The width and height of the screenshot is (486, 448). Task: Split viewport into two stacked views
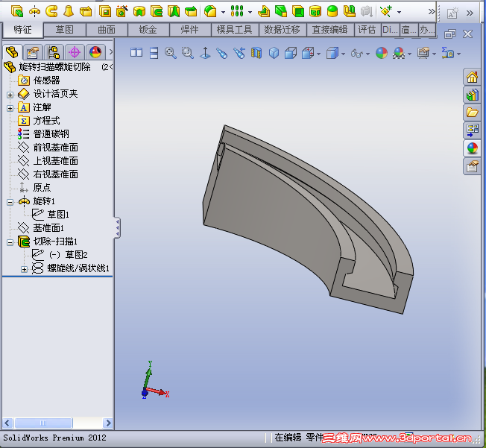154,53
